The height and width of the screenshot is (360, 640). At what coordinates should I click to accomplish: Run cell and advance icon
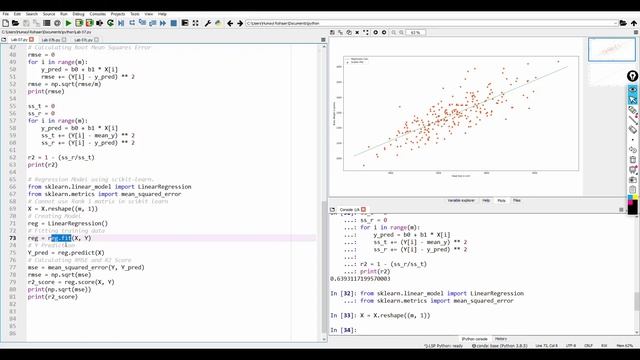pyautogui.click(x=89, y=23)
